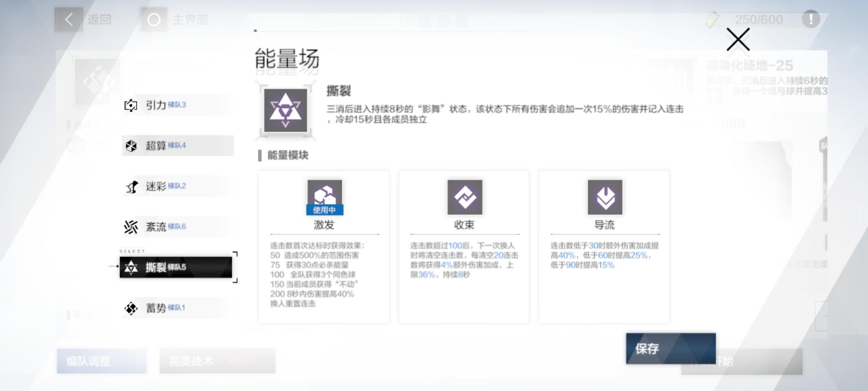Click the 250/600 stamina value

(x=759, y=20)
